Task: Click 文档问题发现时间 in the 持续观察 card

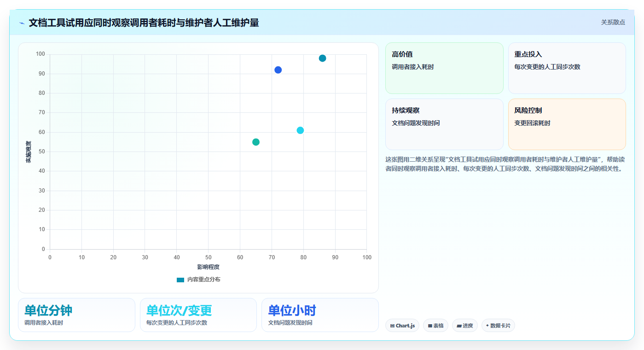Action: 416,123
